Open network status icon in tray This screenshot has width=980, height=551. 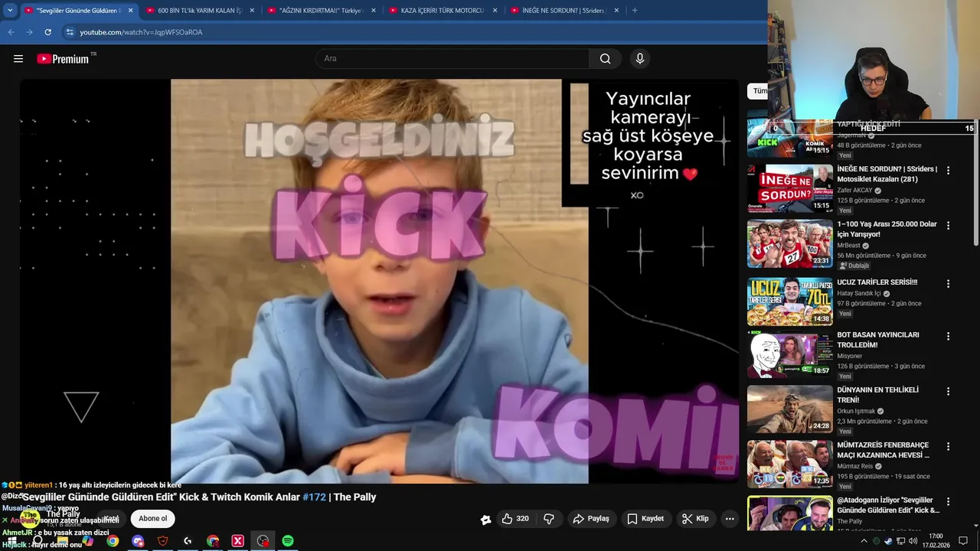coord(900,541)
